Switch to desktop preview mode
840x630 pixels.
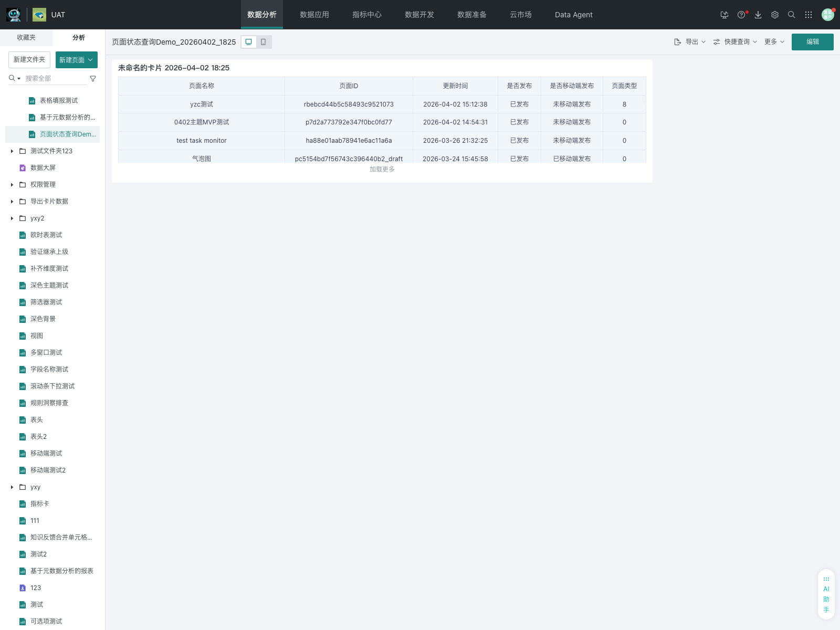coord(249,42)
